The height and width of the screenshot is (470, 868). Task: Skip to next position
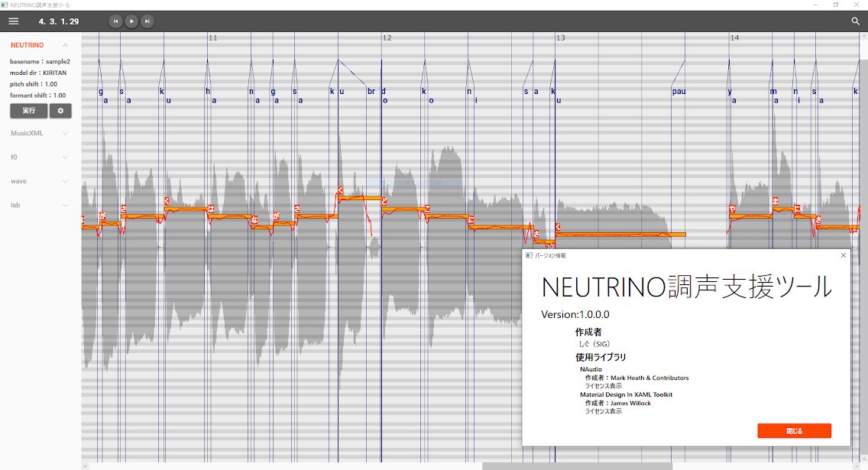pyautogui.click(x=147, y=21)
